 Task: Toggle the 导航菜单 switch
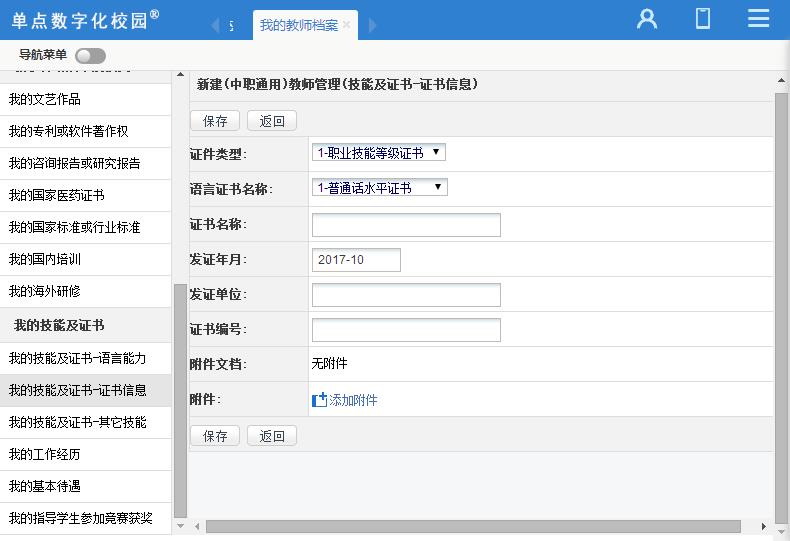[90, 56]
